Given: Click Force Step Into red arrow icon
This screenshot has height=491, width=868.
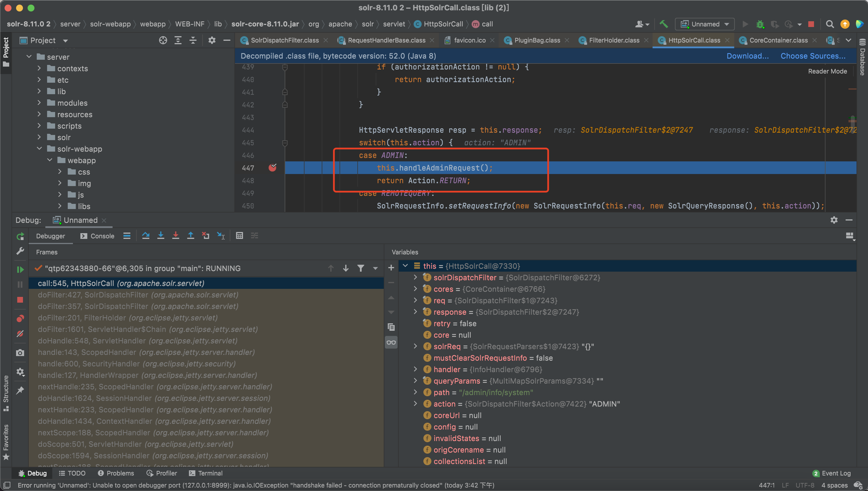Looking at the screenshot, I should click(176, 236).
